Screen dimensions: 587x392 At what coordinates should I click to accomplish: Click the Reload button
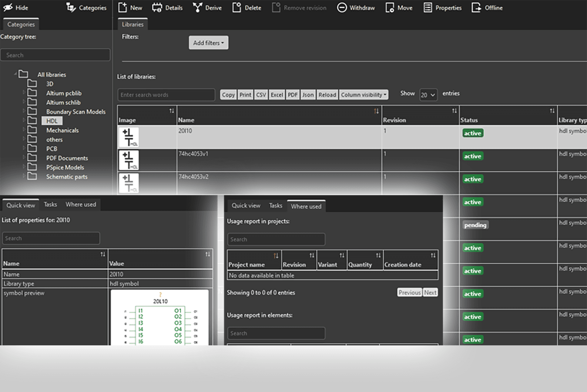pos(327,95)
